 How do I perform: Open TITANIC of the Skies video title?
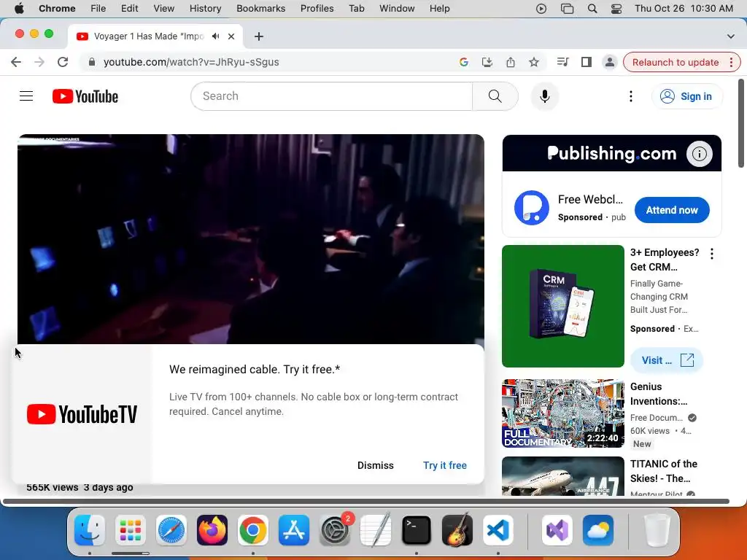(664, 471)
